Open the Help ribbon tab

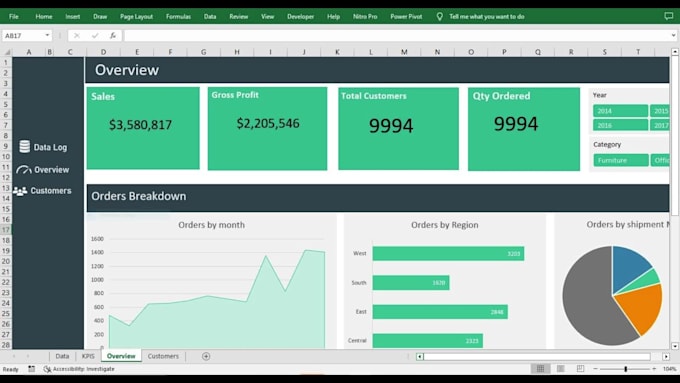click(x=333, y=16)
